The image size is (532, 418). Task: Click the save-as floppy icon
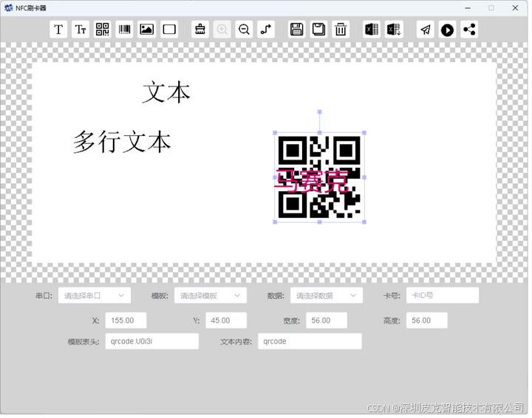point(318,30)
